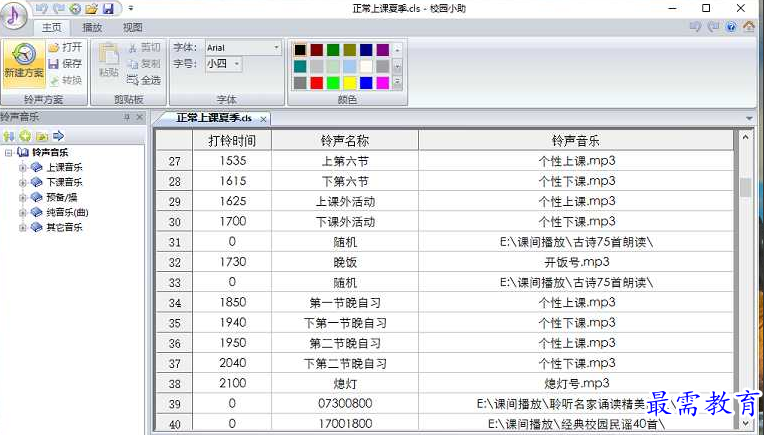Click the folder icon in panel toolbar
The image size is (768, 435).
point(42,136)
